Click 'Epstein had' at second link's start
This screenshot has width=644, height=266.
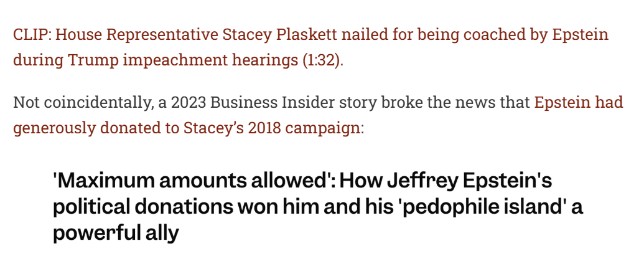click(x=578, y=102)
